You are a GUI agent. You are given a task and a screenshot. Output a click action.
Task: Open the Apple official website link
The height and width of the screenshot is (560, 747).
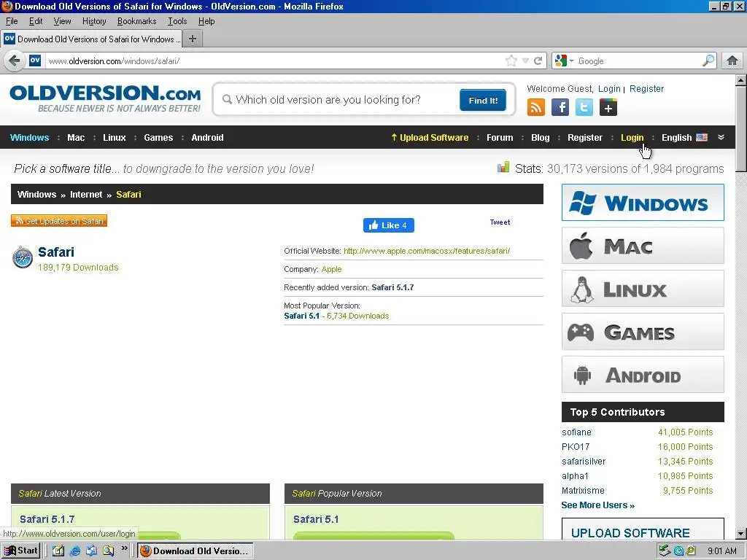pyautogui.click(x=426, y=251)
